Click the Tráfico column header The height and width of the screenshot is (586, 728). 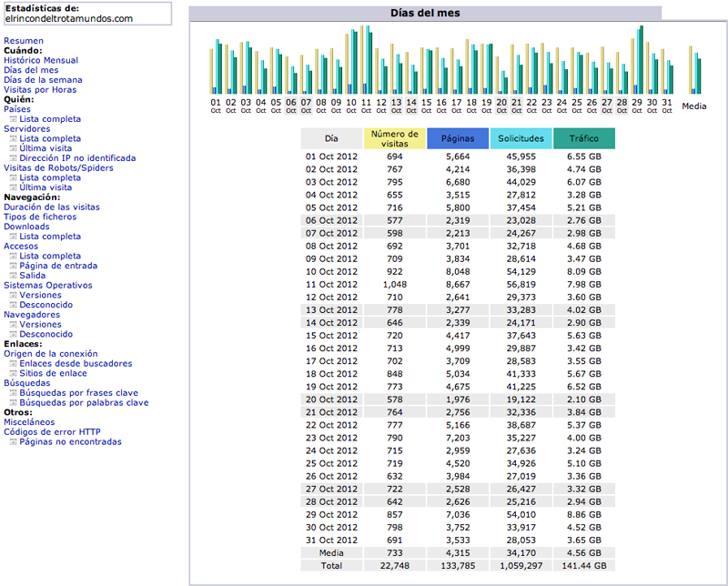584,138
